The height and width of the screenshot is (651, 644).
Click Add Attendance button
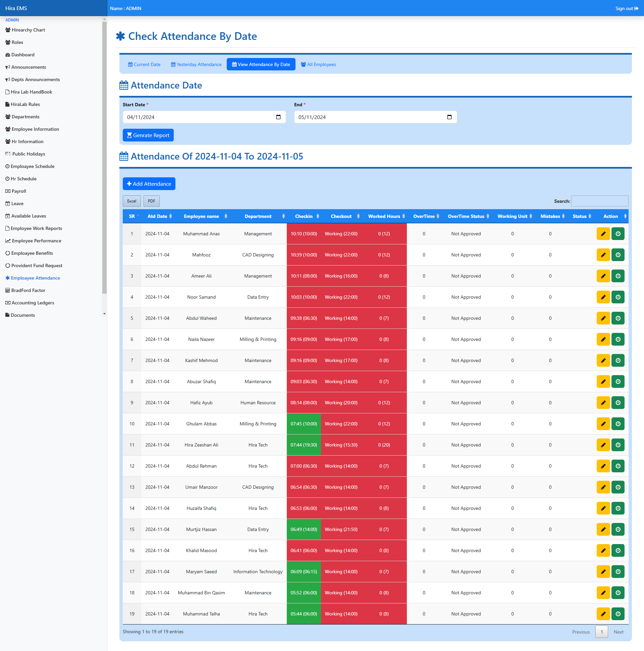coord(149,184)
